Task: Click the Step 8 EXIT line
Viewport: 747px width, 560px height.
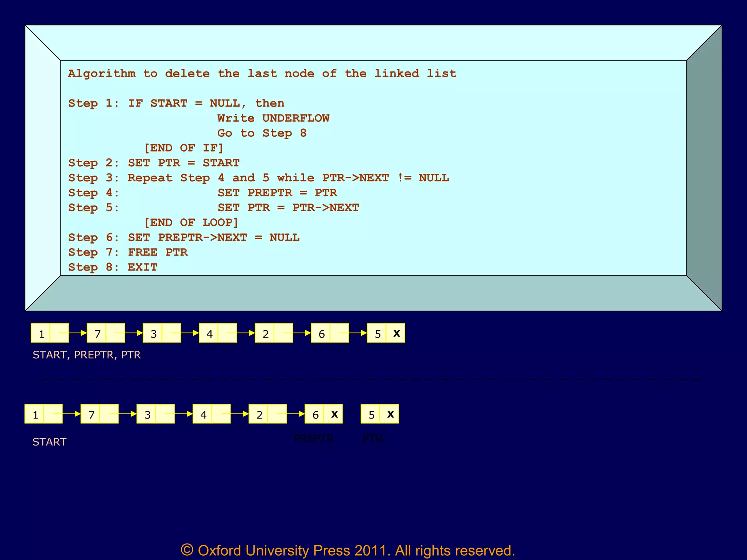Action: point(113,267)
